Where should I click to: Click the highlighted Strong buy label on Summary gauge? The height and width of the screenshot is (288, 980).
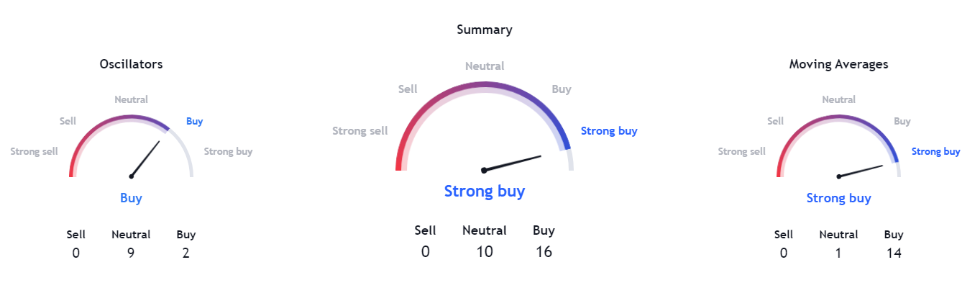(x=609, y=131)
